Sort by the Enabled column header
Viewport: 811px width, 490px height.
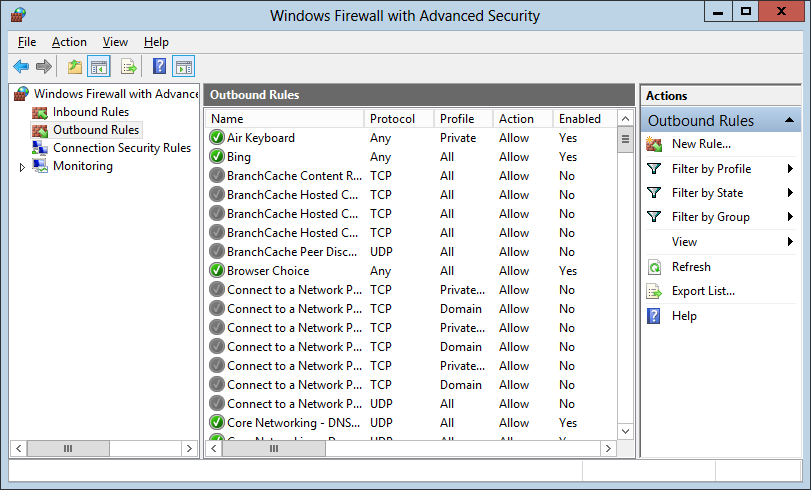(x=584, y=119)
